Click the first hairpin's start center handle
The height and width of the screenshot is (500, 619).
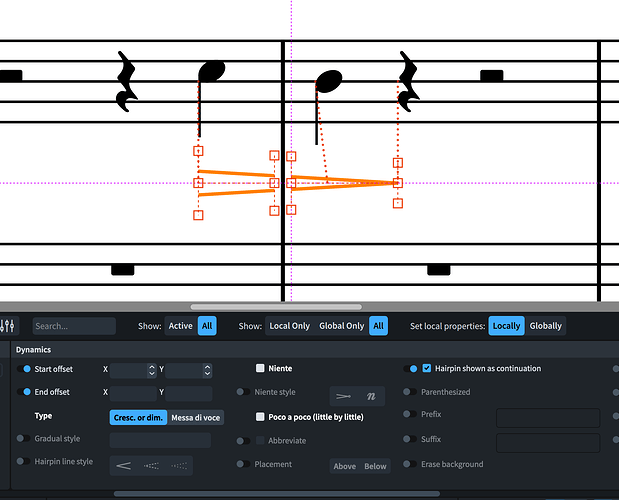[x=198, y=183]
